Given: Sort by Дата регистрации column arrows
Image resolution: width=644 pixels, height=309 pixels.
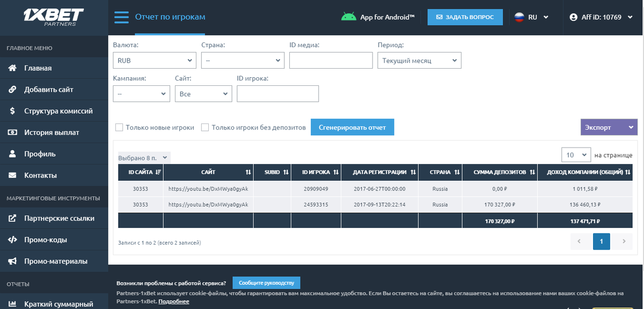Looking at the screenshot, I should pos(413,172).
